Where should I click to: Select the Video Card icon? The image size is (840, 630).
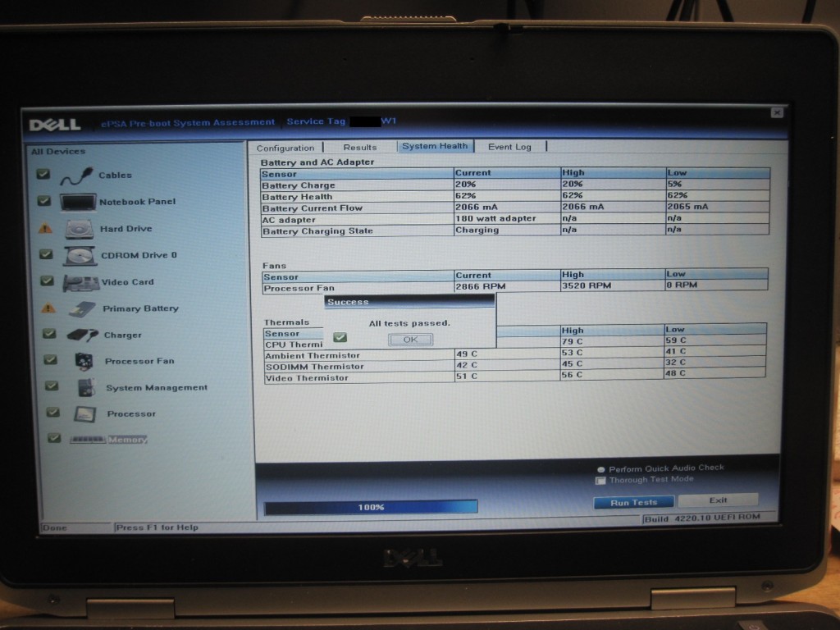[x=81, y=282]
